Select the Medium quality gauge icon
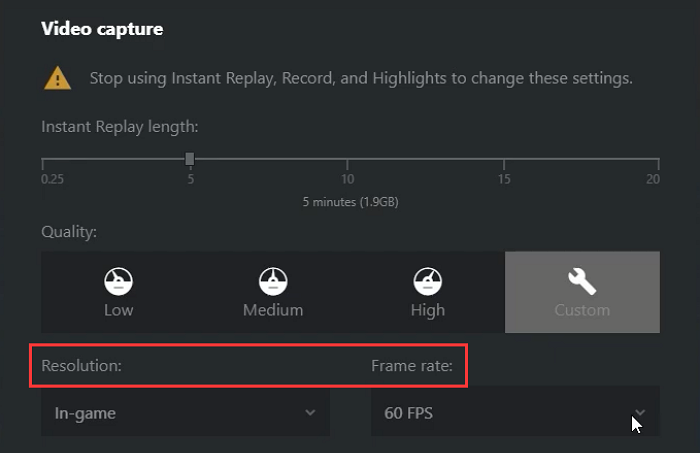Image resolution: width=700 pixels, height=453 pixels. [x=273, y=281]
